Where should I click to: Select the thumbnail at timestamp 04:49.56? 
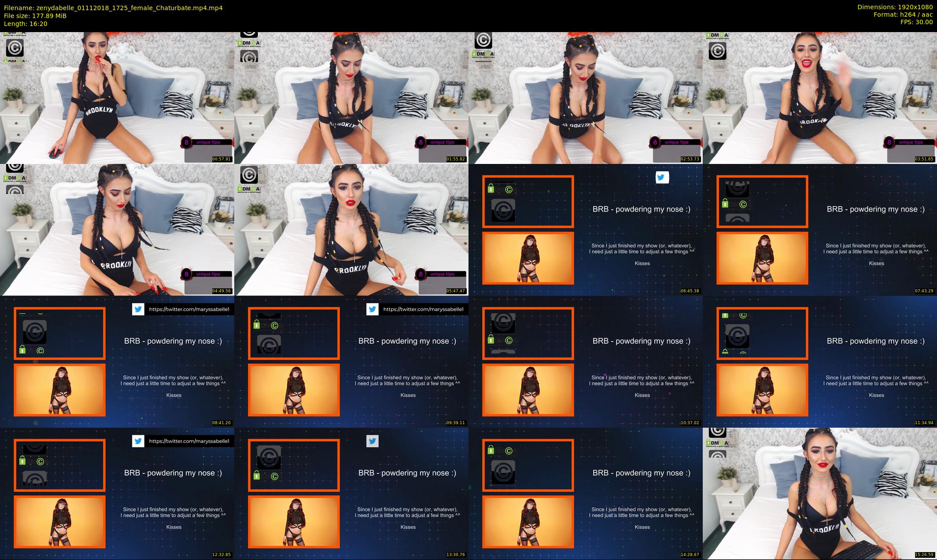(x=117, y=229)
